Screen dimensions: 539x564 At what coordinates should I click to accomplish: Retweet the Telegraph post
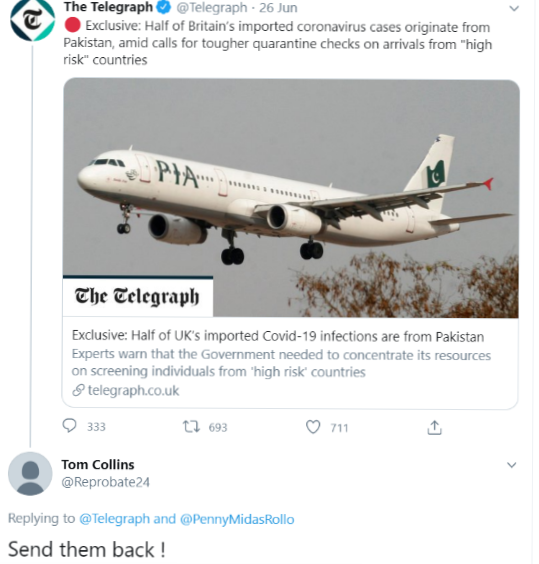(x=191, y=427)
